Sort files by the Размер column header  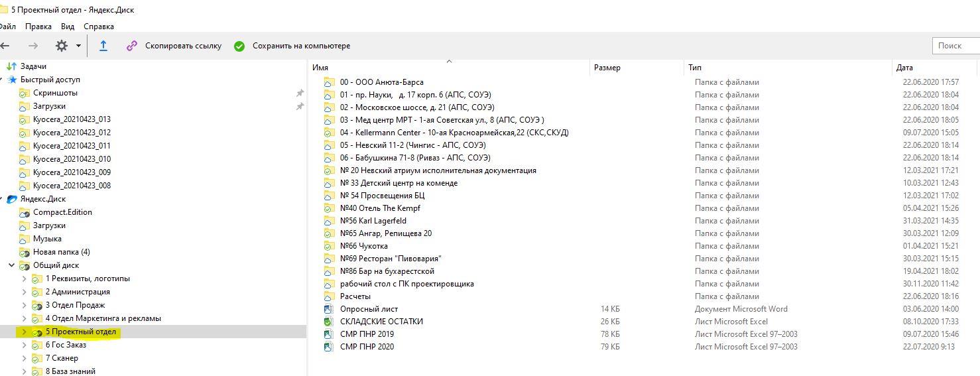coord(607,68)
